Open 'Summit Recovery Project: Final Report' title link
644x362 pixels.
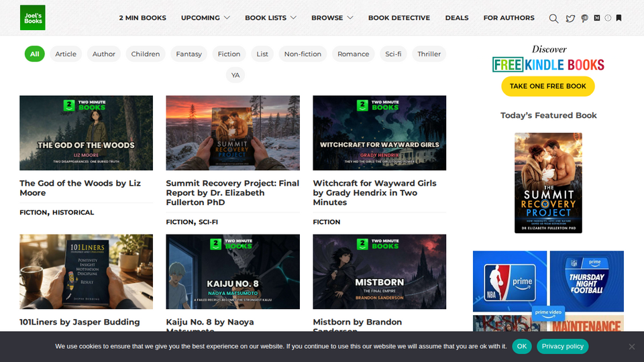233,193
